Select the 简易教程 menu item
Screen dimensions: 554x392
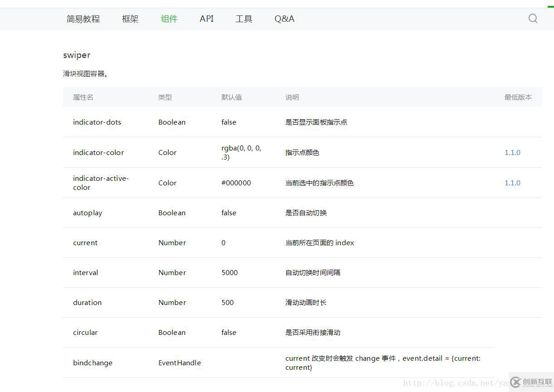(x=83, y=19)
